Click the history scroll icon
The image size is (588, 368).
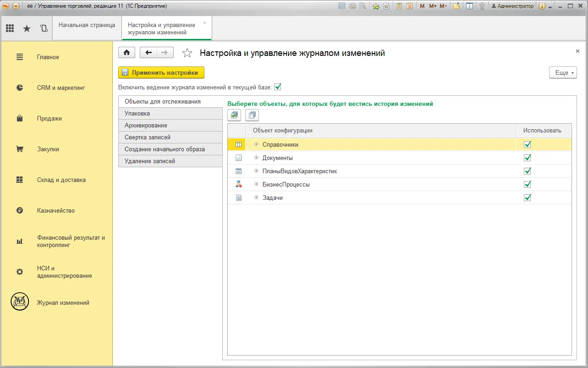(44, 28)
